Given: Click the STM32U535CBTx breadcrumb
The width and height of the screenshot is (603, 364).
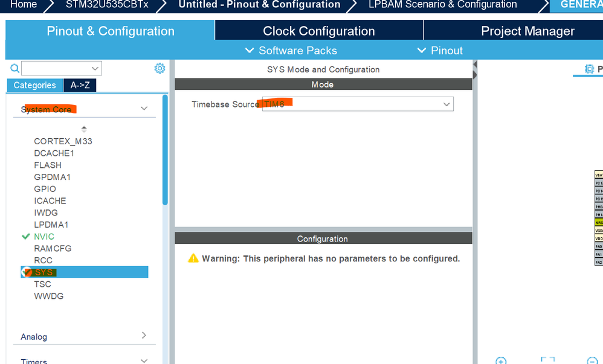Looking at the screenshot, I should tap(107, 5).
